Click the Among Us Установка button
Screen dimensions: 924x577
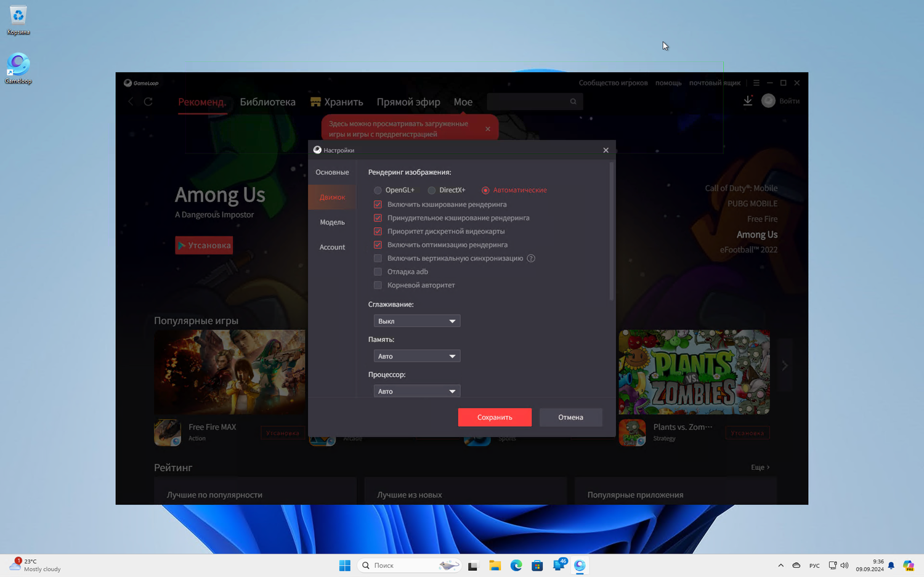(x=204, y=245)
